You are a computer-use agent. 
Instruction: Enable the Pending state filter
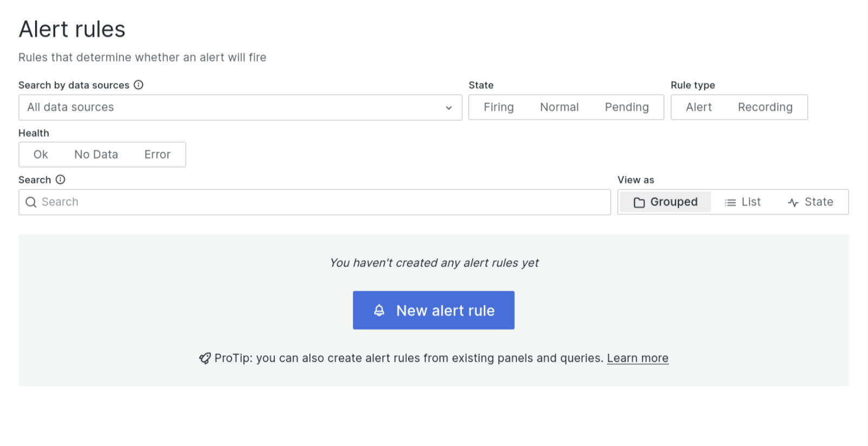[x=627, y=107]
